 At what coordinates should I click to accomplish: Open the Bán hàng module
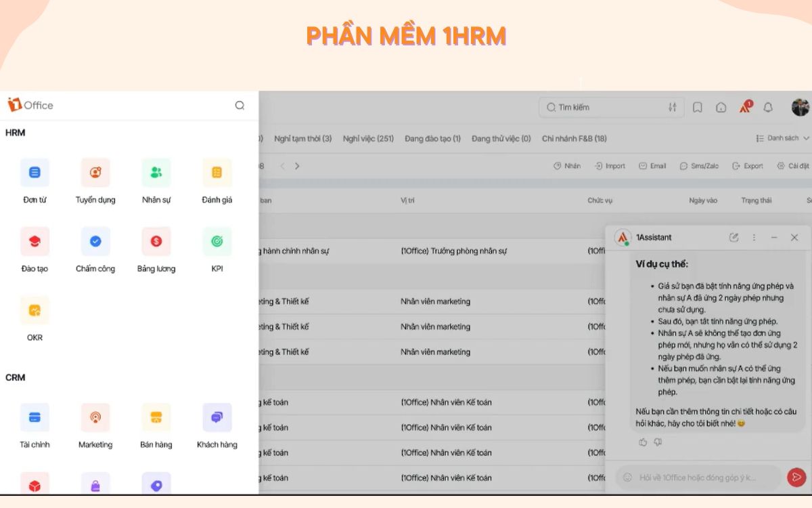click(156, 426)
